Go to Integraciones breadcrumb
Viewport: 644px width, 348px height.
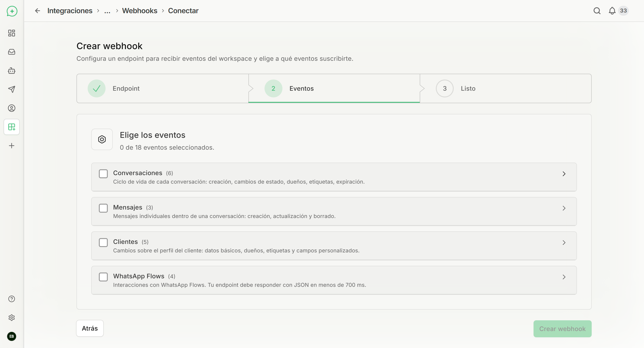[x=70, y=11]
